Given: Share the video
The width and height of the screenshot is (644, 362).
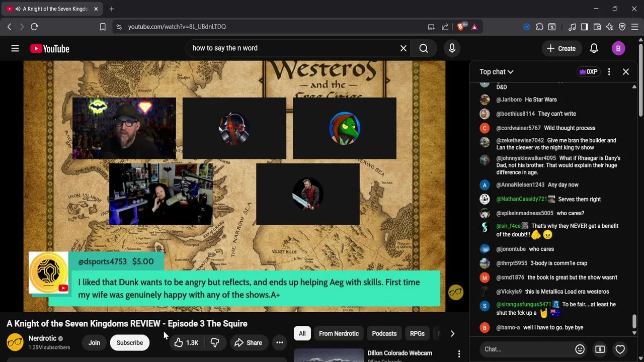Looking at the screenshot, I should pos(248,343).
